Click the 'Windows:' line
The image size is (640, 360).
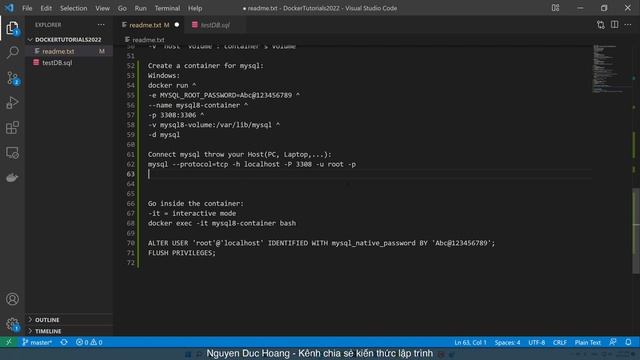(164, 76)
